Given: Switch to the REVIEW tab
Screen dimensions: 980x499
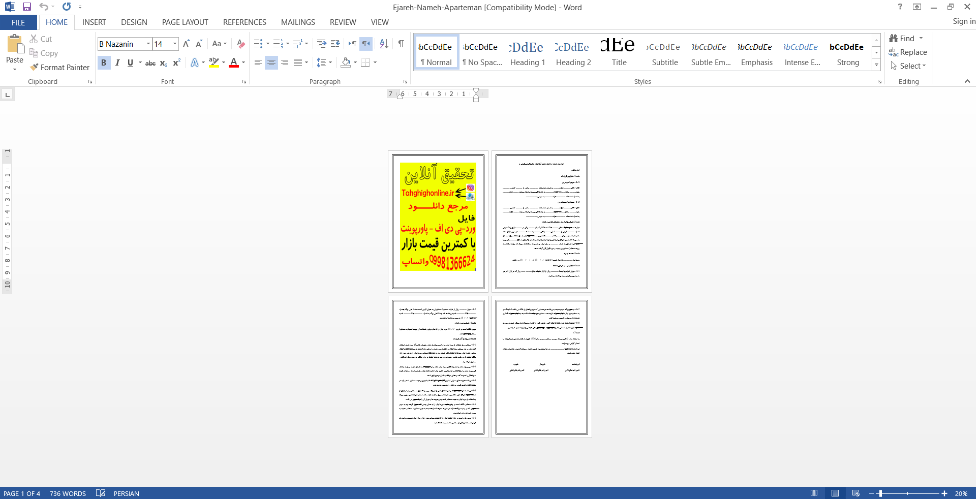Looking at the screenshot, I should [x=343, y=22].
